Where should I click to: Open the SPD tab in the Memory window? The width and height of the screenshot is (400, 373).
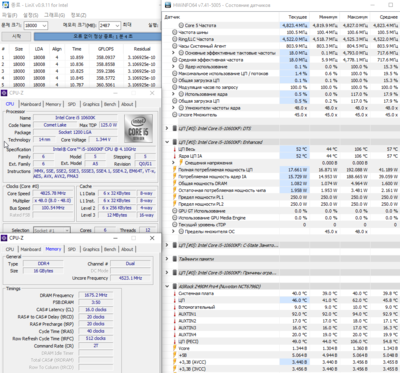pyautogui.click(x=72, y=249)
